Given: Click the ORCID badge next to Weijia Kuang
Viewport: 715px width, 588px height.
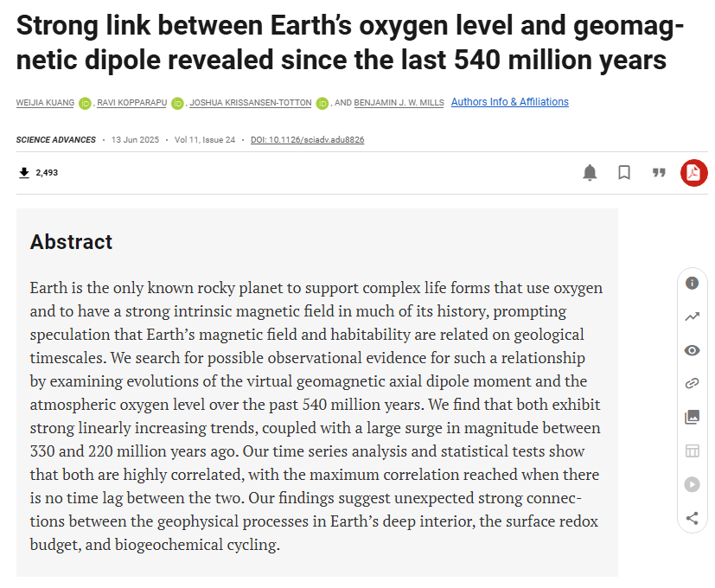Looking at the screenshot, I should [85, 104].
